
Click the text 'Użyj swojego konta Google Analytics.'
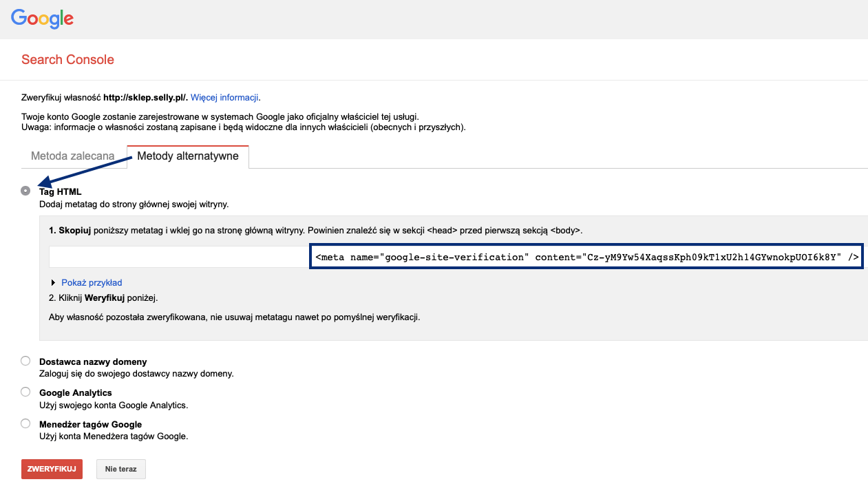point(114,405)
